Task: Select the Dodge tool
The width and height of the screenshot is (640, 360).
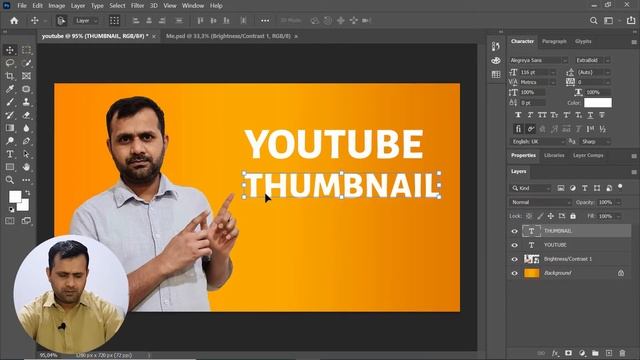Action: pyautogui.click(x=10, y=141)
